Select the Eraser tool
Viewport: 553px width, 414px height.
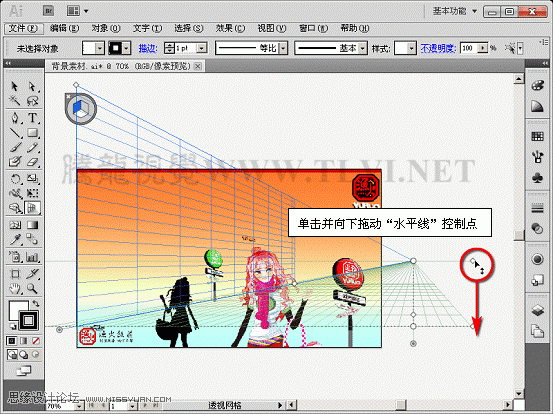click(32, 162)
